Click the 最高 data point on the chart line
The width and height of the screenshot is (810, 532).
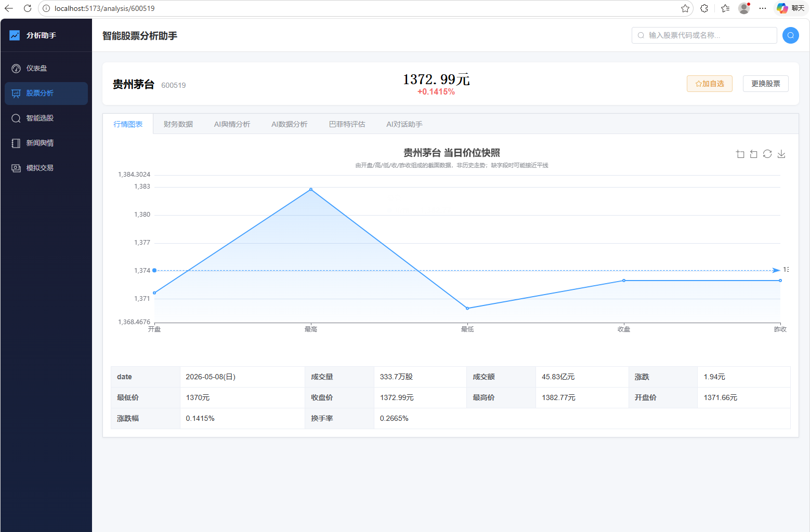pos(311,189)
